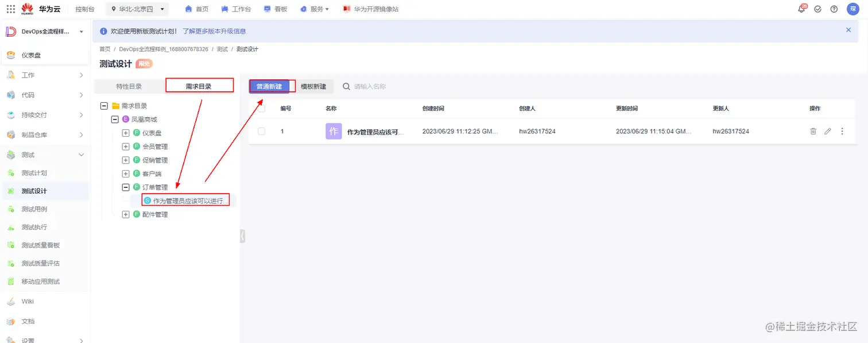Open 测试质量看板 in the sidebar

(x=40, y=245)
